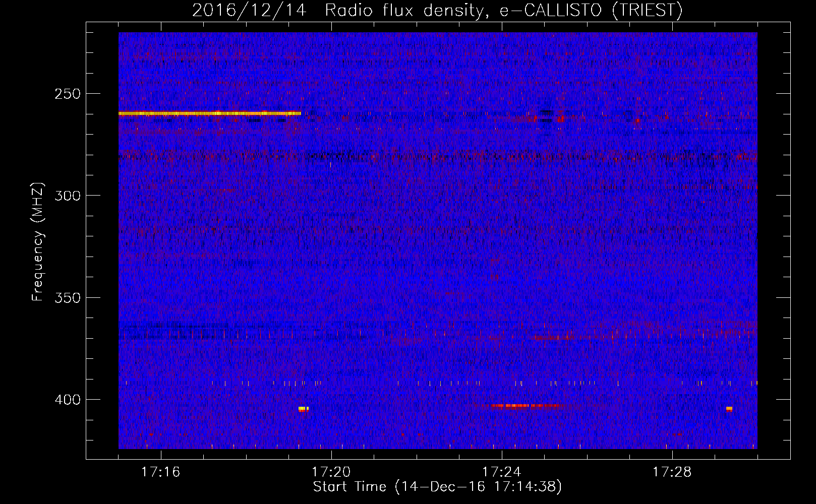Click the 17:16 time tick label
Image resolution: width=816 pixels, height=504 pixels.
160,472
